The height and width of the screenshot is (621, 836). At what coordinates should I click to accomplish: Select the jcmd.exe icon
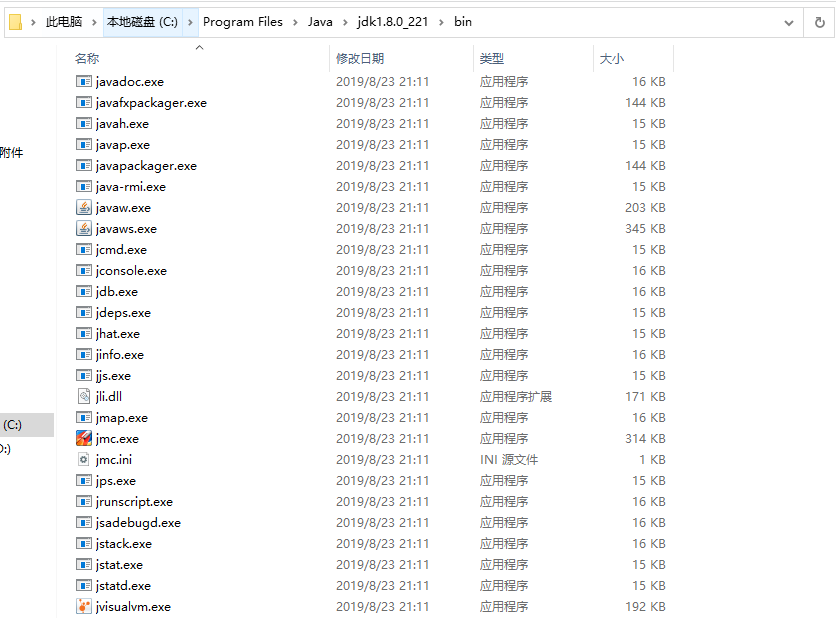pyautogui.click(x=84, y=249)
